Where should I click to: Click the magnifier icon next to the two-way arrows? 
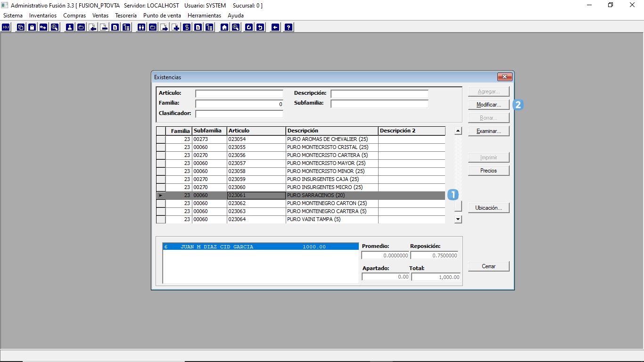(54, 27)
